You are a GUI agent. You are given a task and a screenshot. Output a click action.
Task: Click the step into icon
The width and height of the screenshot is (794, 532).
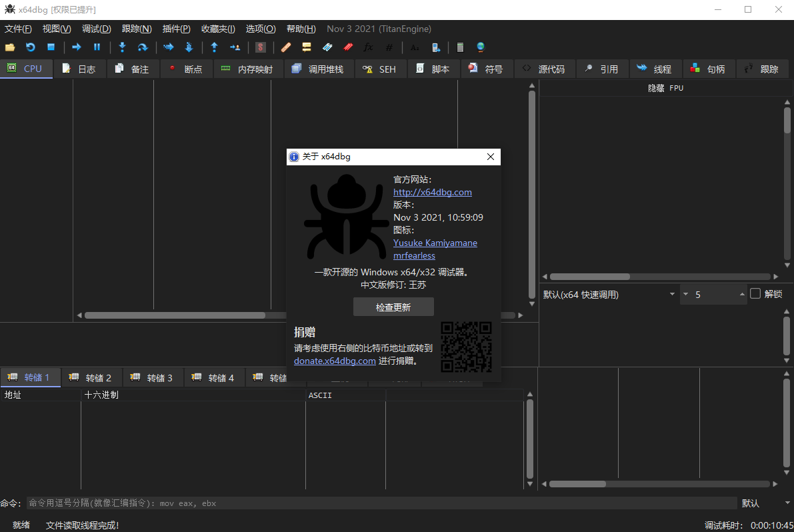pyautogui.click(x=122, y=47)
